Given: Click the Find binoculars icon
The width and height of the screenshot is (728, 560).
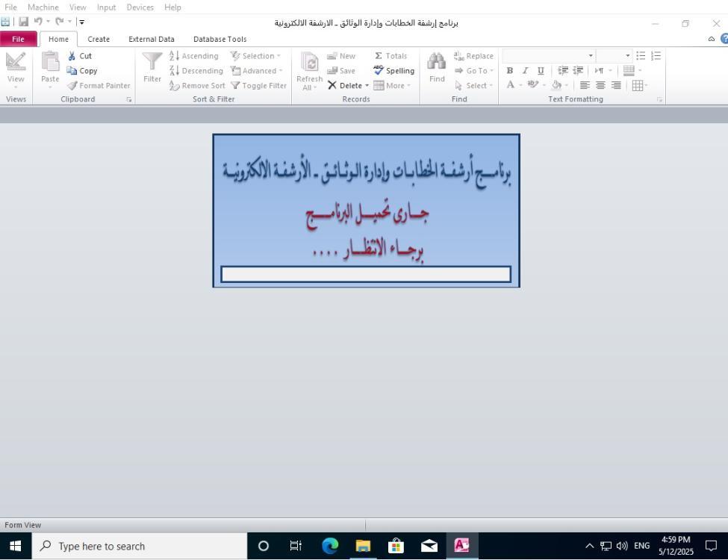Looking at the screenshot, I should (437, 60).
